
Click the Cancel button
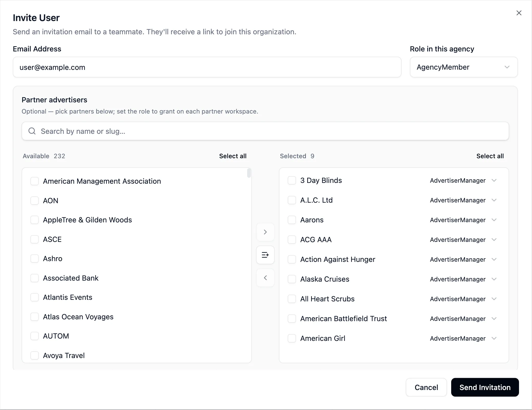tap(426, 387)
